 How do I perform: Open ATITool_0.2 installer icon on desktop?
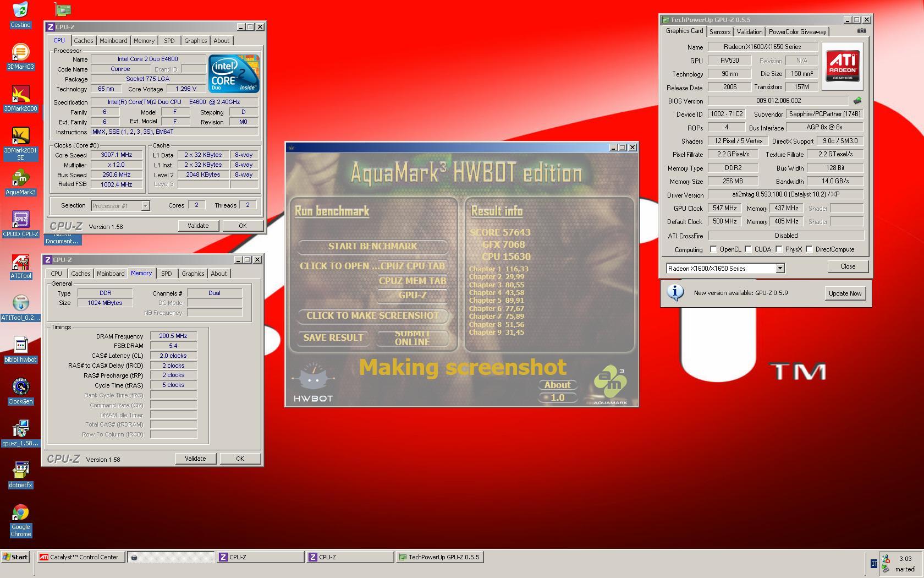20,308
